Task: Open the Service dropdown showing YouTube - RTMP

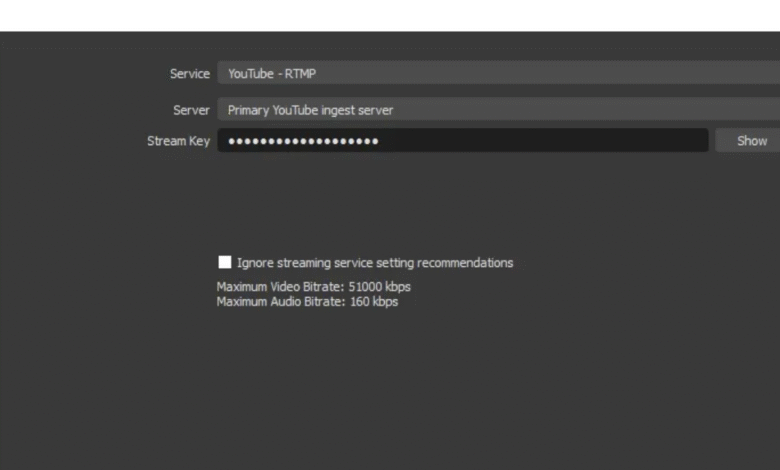Action: (498, 73)
